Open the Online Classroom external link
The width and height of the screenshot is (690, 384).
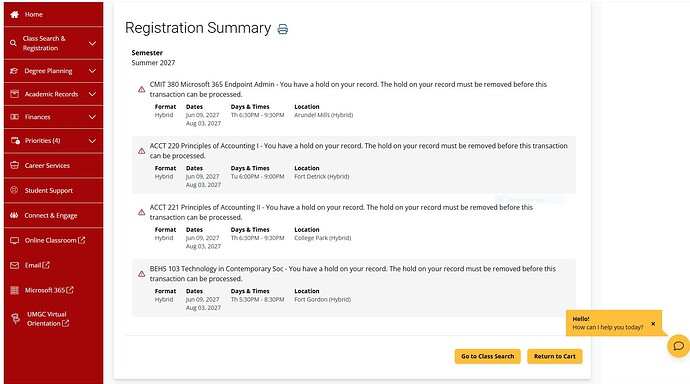[53, 240]
